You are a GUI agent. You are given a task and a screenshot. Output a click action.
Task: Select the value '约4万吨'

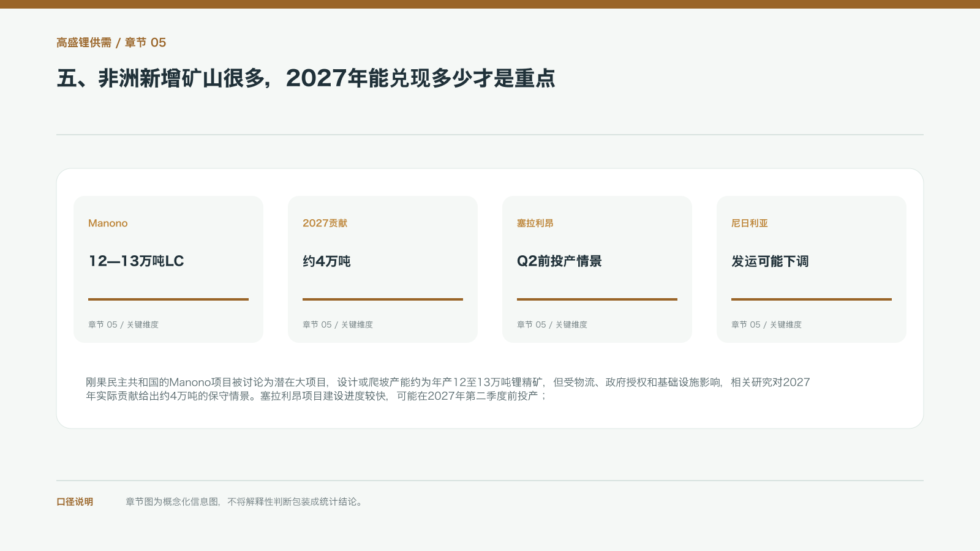coord(326,261)
